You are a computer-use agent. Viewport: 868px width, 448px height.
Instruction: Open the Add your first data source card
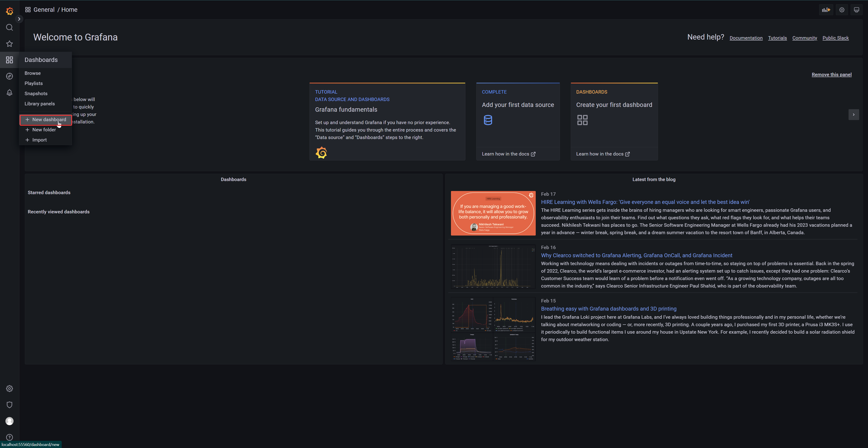(x=518, y=122)
